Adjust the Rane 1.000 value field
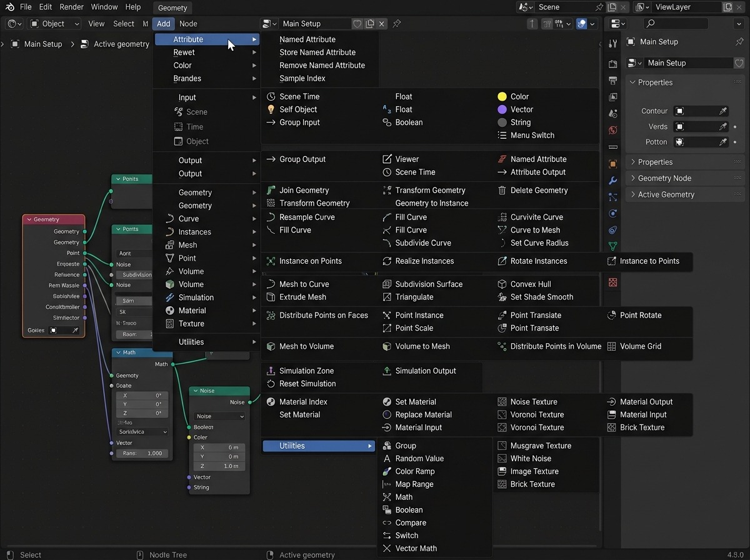Viewport: 750px width, 560px height. [143, 453]
